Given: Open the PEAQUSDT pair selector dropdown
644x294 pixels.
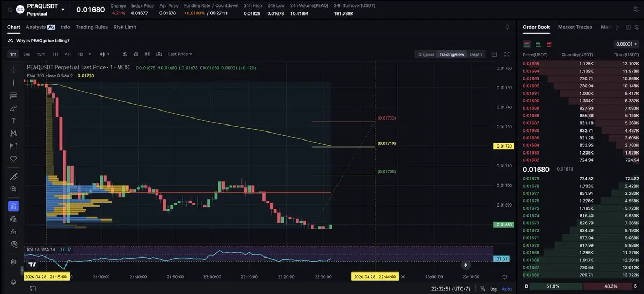Looking at the screenshot, I should tap(63, 10).
